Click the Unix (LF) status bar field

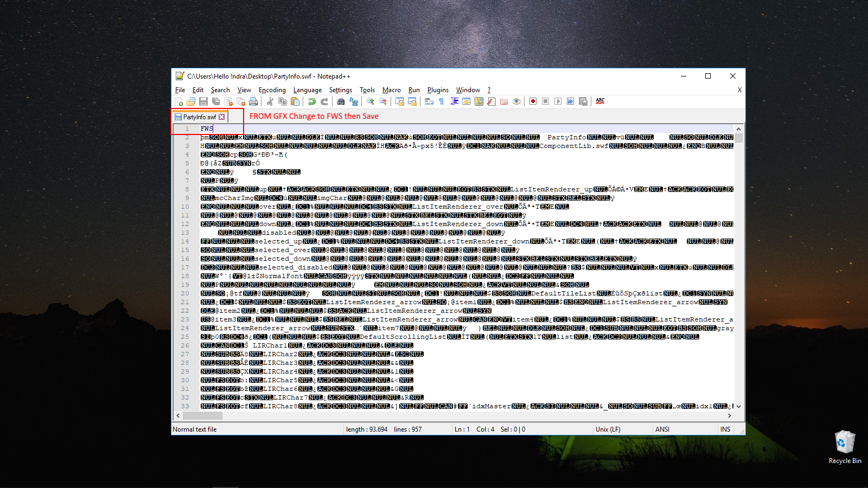pos(608,429)
